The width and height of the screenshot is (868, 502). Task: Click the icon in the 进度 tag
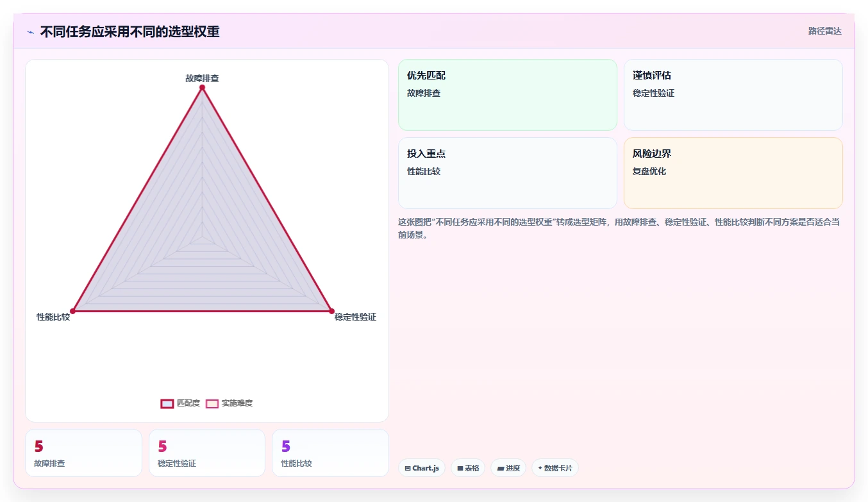(501, 469)
